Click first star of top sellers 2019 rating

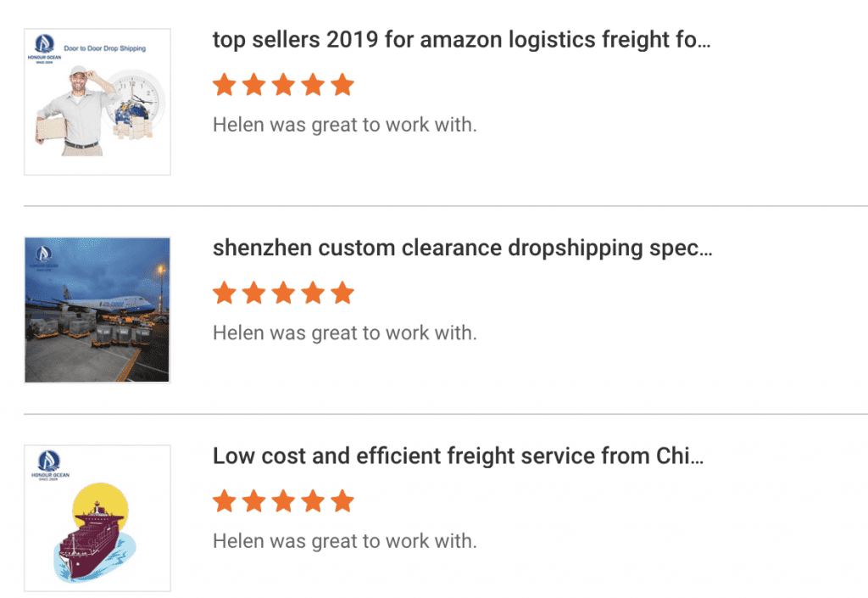point(225,85)
